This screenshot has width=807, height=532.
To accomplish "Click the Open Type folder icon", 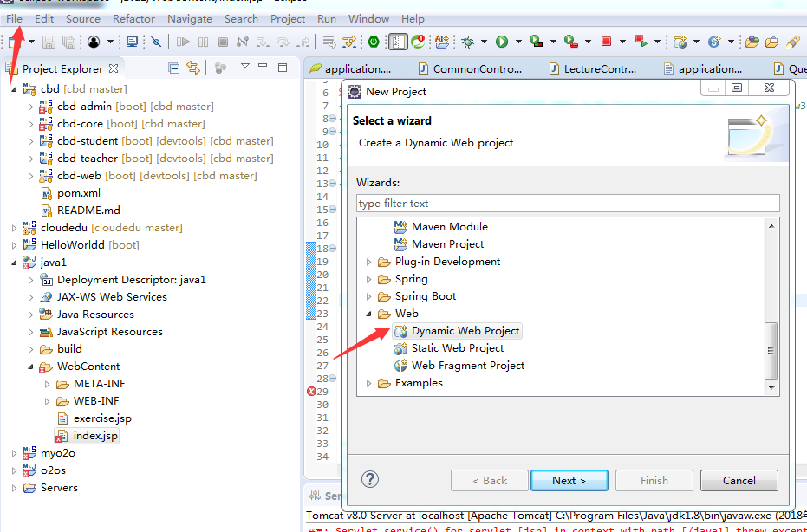I will [x=752, y=42].
